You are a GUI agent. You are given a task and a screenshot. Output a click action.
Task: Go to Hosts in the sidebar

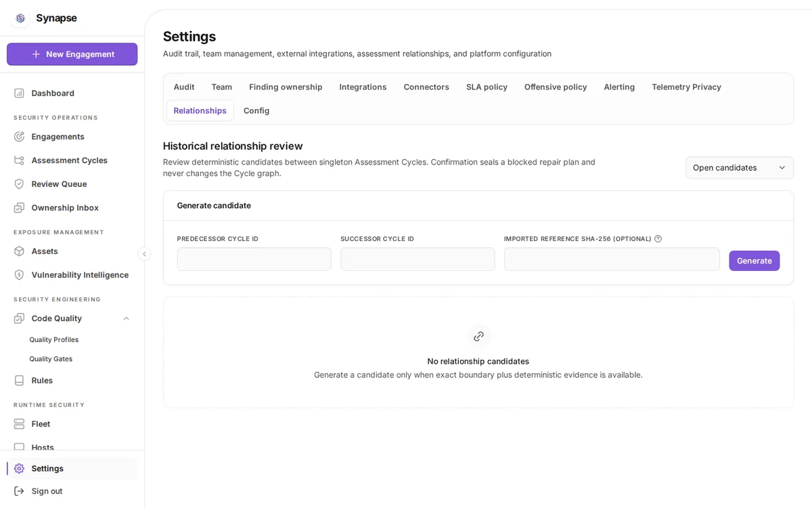click(x=43, y=447)
